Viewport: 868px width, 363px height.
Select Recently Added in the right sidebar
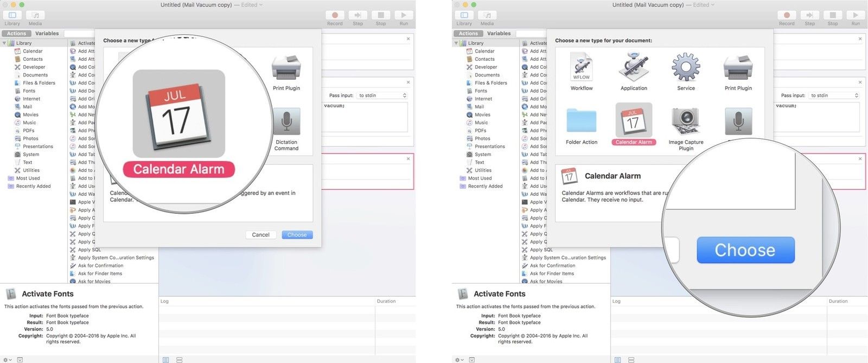(485, 186)
